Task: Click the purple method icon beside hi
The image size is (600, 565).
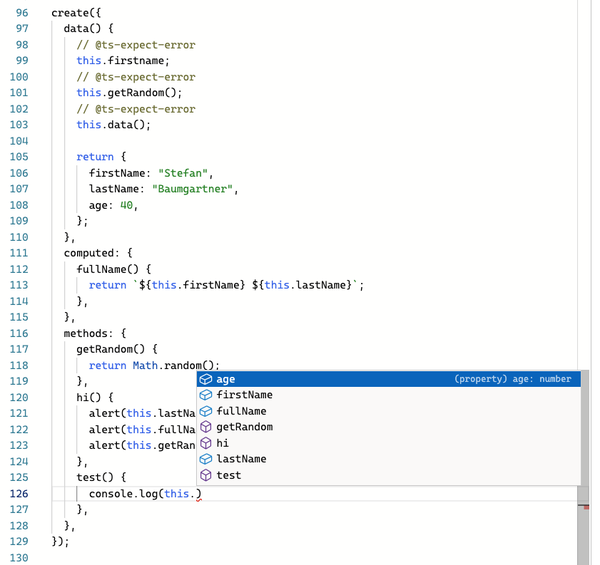Action: pyautogui.click(x=205, y=443)
